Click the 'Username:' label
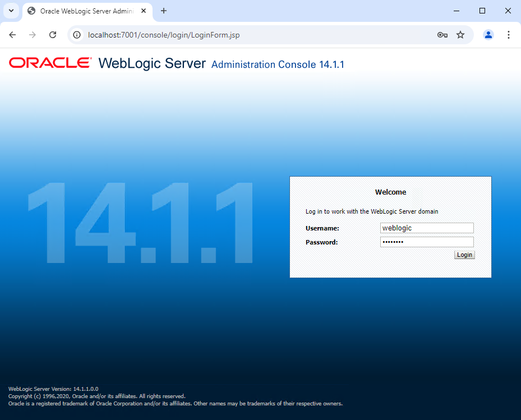This screenshot has width=521, height=420. click(x=322, y=228)
